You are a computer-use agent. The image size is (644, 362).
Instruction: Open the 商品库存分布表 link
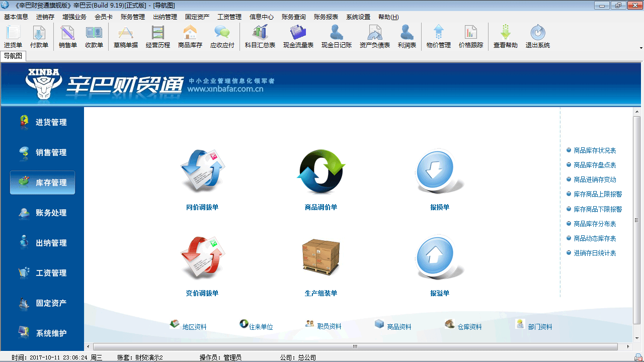tap(595, 224)
